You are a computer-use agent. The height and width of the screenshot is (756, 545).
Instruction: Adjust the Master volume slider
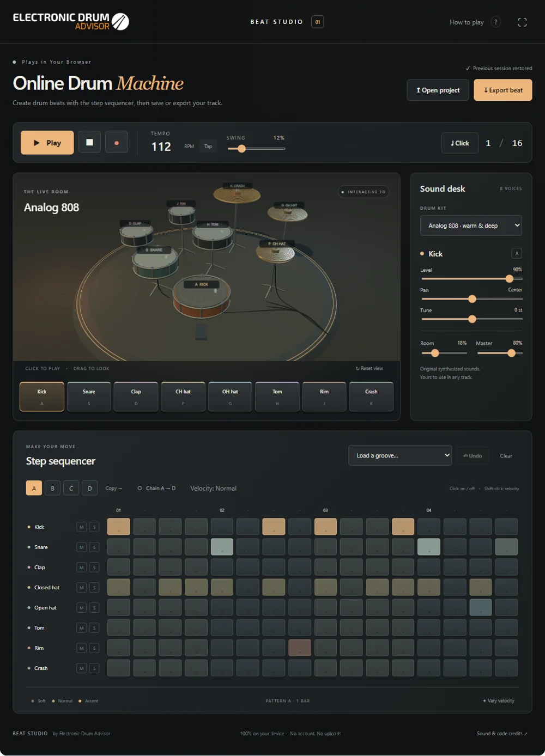tap(500, 353)
